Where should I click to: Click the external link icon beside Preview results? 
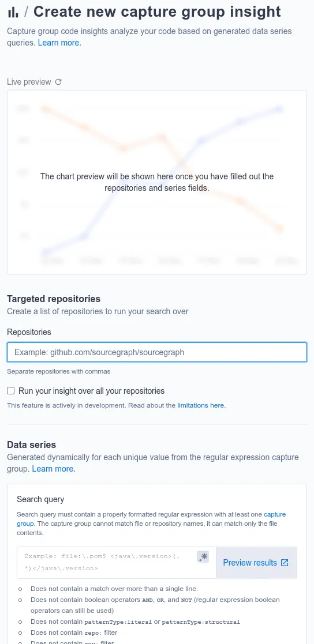tap(285, 563)
